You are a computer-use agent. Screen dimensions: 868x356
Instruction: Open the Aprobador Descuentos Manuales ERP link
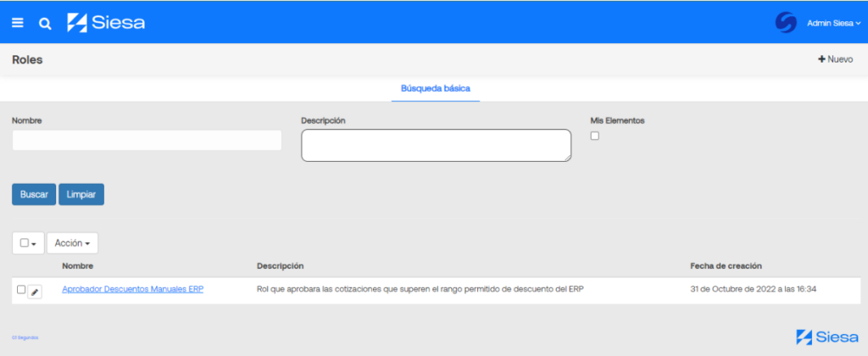click(x=132, y=290)
